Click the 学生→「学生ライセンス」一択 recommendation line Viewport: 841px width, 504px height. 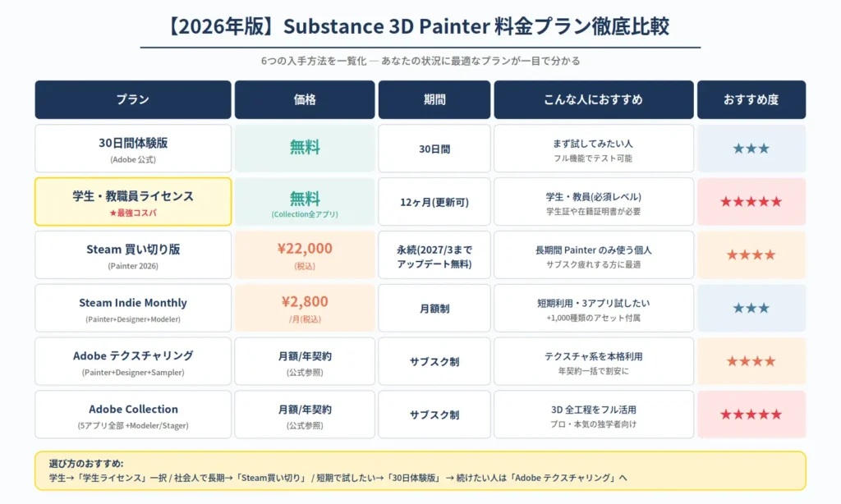tap(338, 478)
